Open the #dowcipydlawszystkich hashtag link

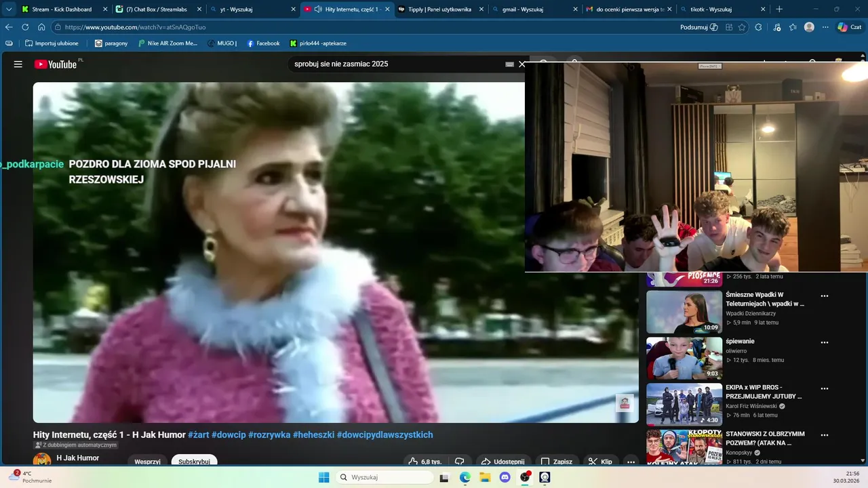tap(384, 435)
